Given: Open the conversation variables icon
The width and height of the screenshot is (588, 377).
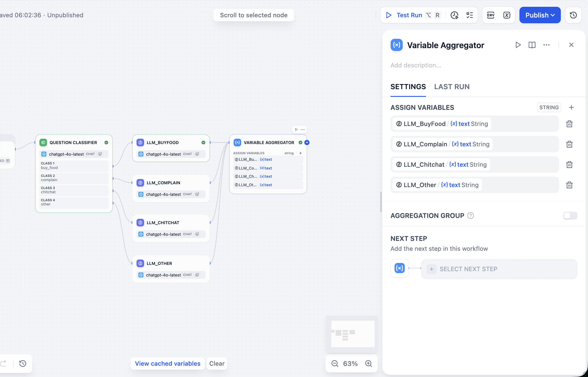Looking at the screenshot, I should [507, 15].
